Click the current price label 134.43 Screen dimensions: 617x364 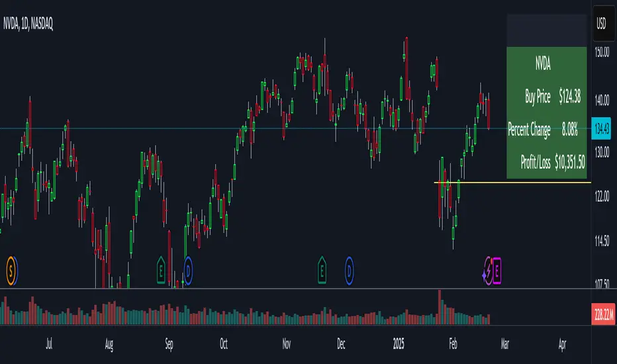(x=601, y=128)
